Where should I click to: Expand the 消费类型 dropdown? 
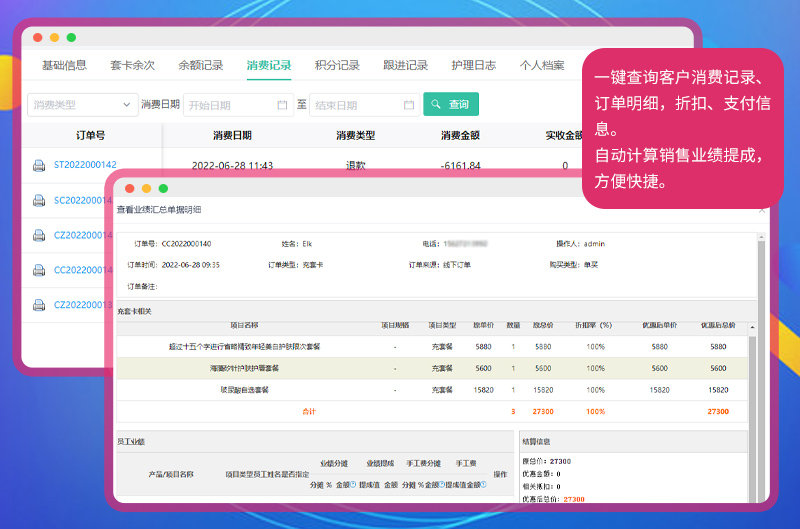[x=82, y=105]
